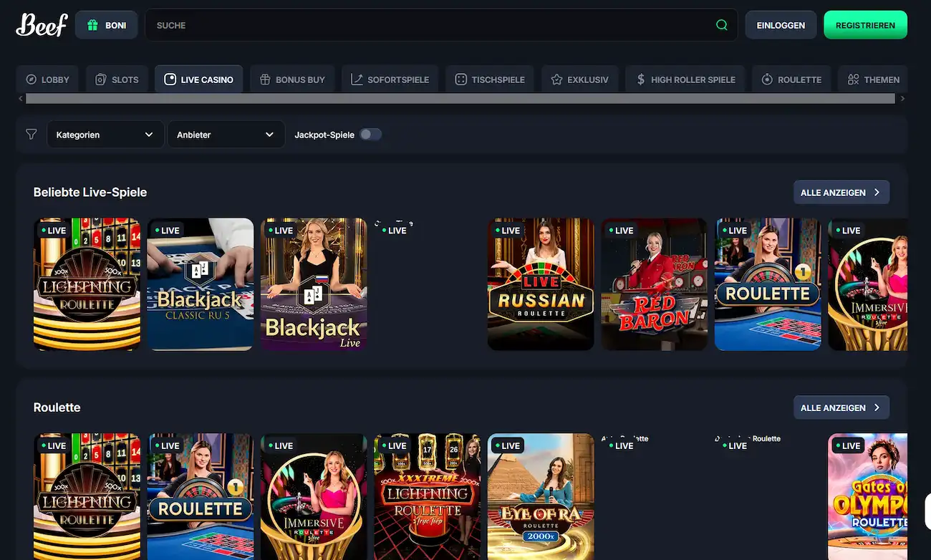
Task: Click the Einloggen button
Action: [781, 25]
